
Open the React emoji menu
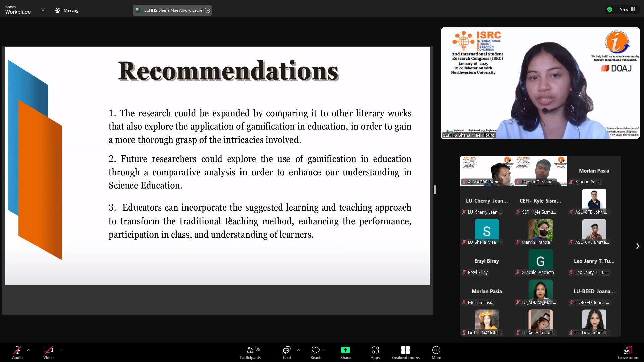(x=315, y=353)
